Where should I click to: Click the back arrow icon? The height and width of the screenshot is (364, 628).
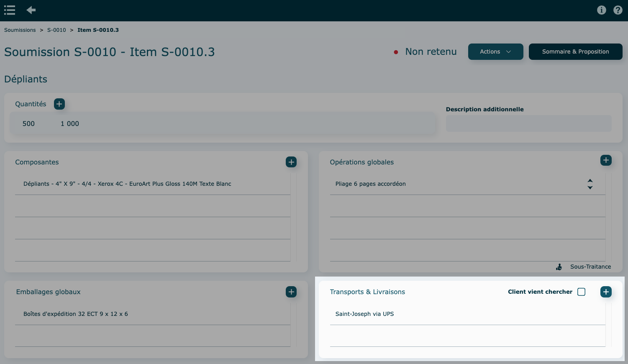tap(31, 10)
